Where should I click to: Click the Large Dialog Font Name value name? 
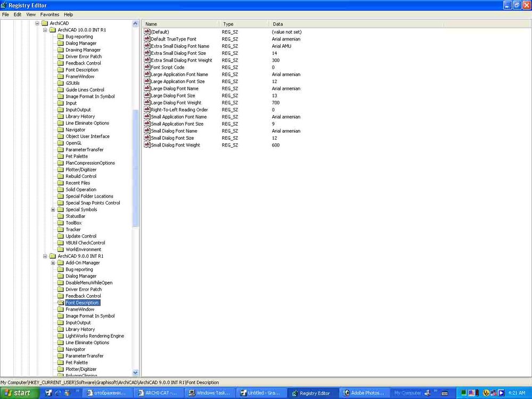[x=174, y=88]
